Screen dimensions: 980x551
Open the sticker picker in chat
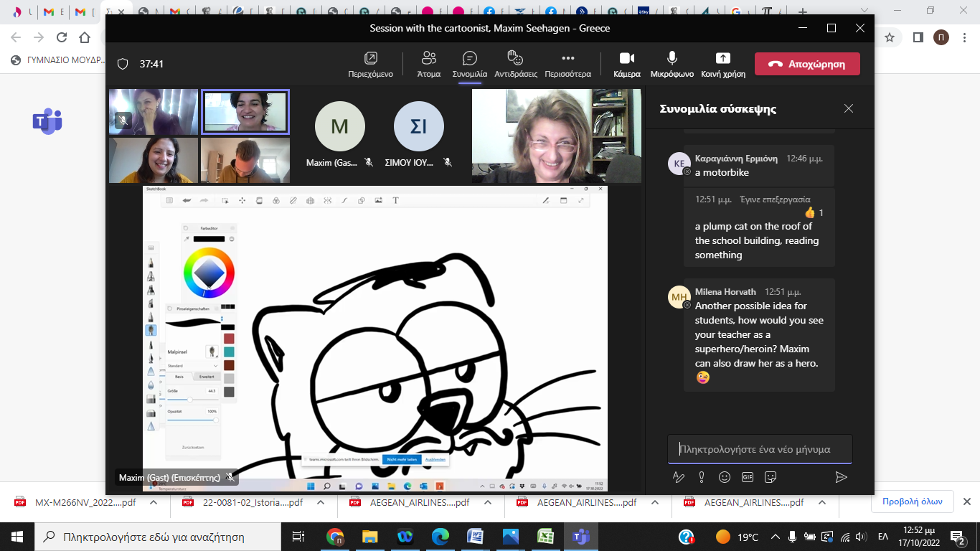(x=771, y=477)
